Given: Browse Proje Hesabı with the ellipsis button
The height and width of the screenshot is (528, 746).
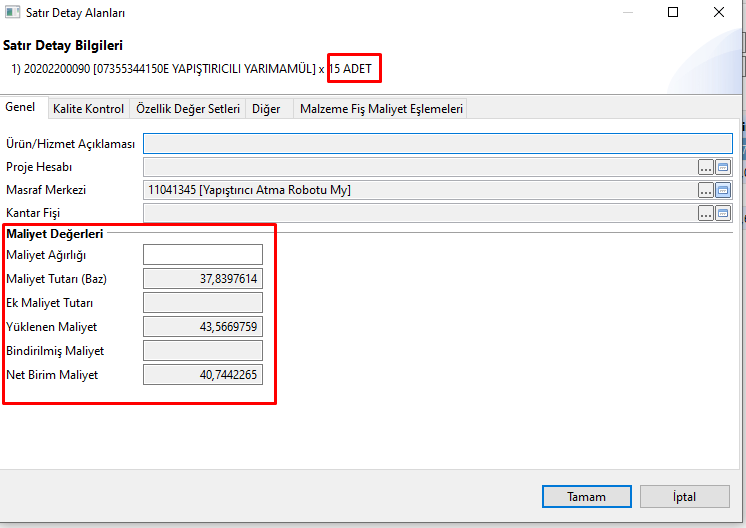Looking at the screenshot, I should pos(706,167).
